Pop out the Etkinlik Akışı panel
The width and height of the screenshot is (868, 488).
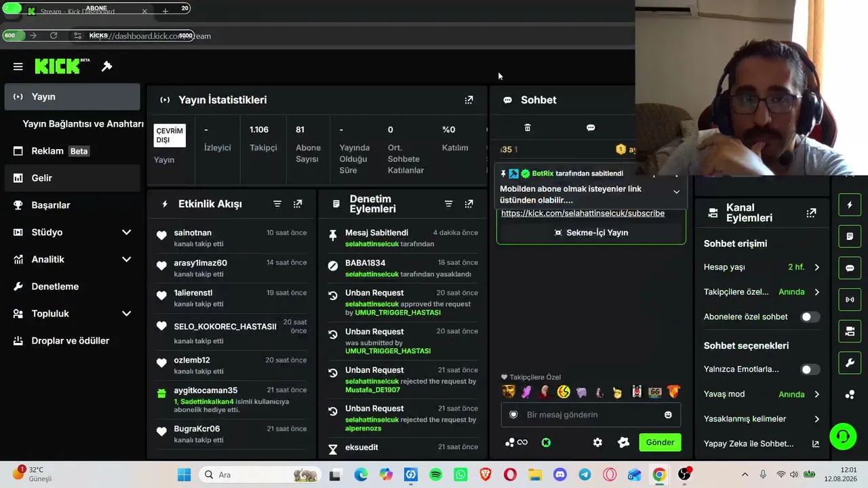pos(298,203)
